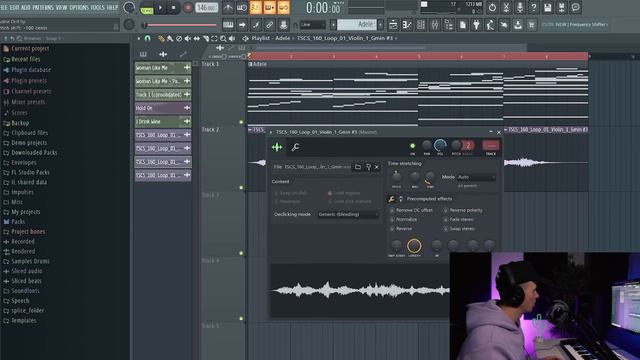640x360 pixels.
Task: Click the Record button
Action: pyautogui.click(x=188, y=7)
